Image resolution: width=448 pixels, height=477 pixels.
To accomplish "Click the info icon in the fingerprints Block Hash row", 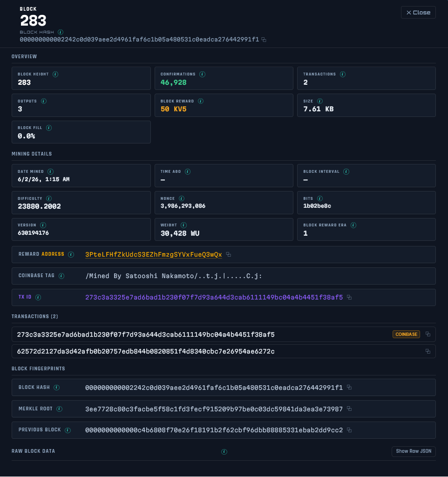I will point(56,387).
